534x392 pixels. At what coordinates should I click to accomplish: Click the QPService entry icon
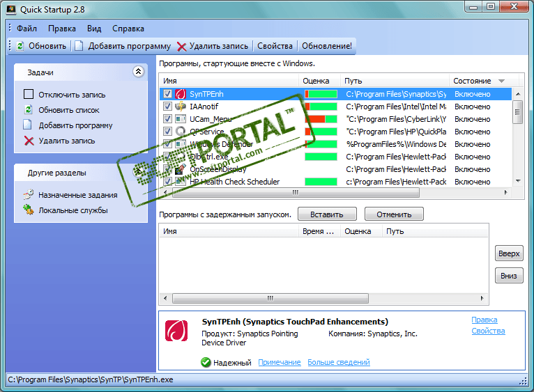tap(181, 131)
